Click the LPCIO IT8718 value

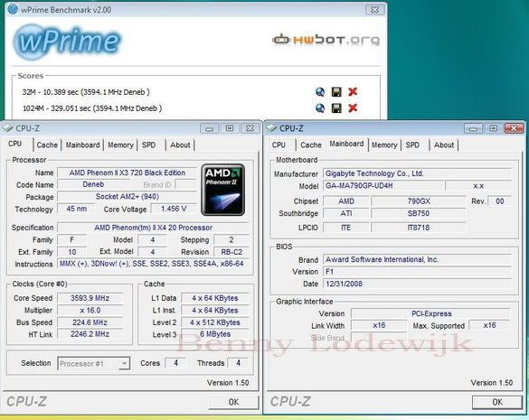point(419,228)
